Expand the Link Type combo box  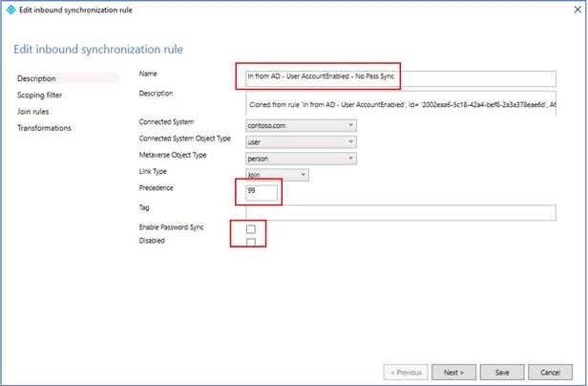click(277, 175)
